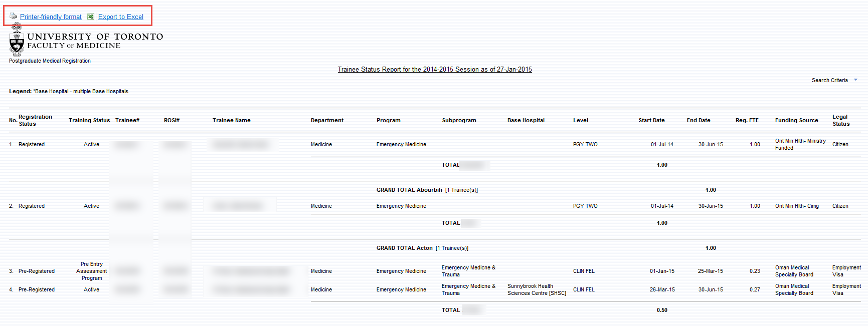Click the GRAND TOTAL Acton row label
Screen dimensions: 868x326
point(404,248)
